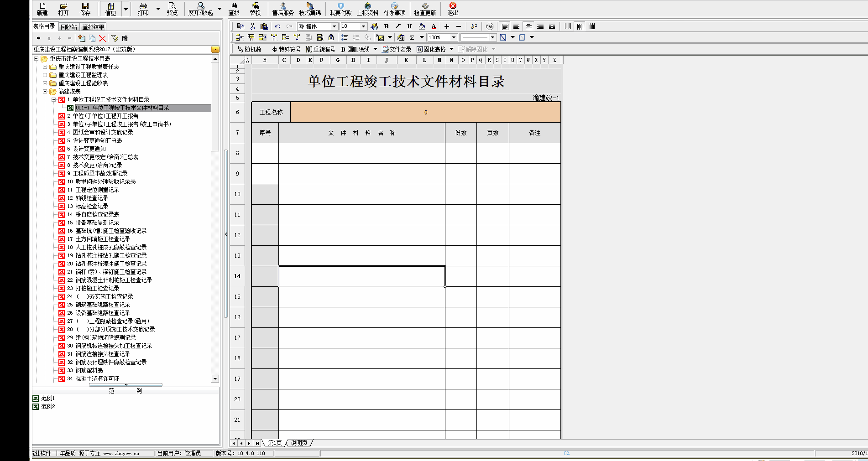The image size is (868, 461).
Task: Click the 检查更新 check update icon
Action: [x=425, y=9]
